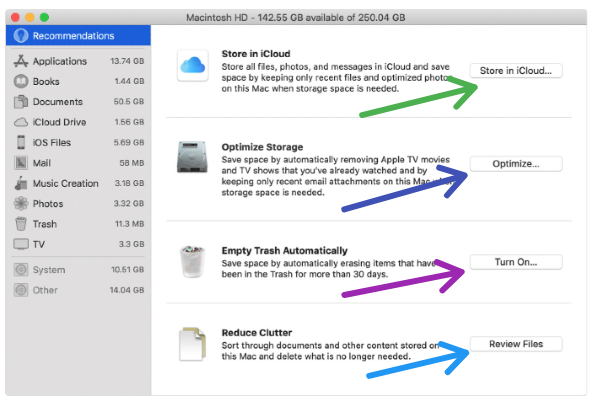This screenshot has height=396, width=600.
Task: Click the full trash can icon beside Empty Trash Automatically
Action: 192,262
